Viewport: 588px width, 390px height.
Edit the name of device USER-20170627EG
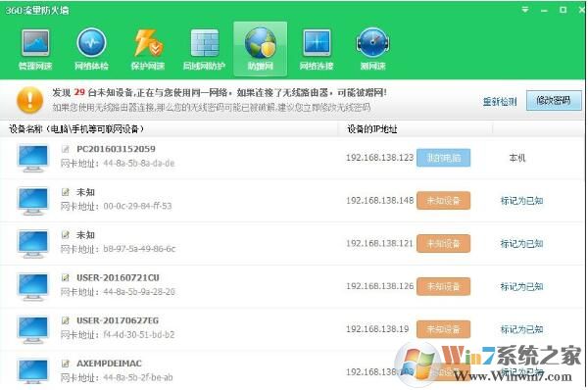tap(66, 320)
